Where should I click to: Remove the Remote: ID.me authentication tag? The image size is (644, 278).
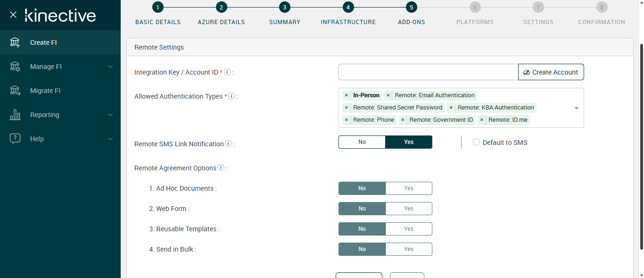tap(482, 120)
